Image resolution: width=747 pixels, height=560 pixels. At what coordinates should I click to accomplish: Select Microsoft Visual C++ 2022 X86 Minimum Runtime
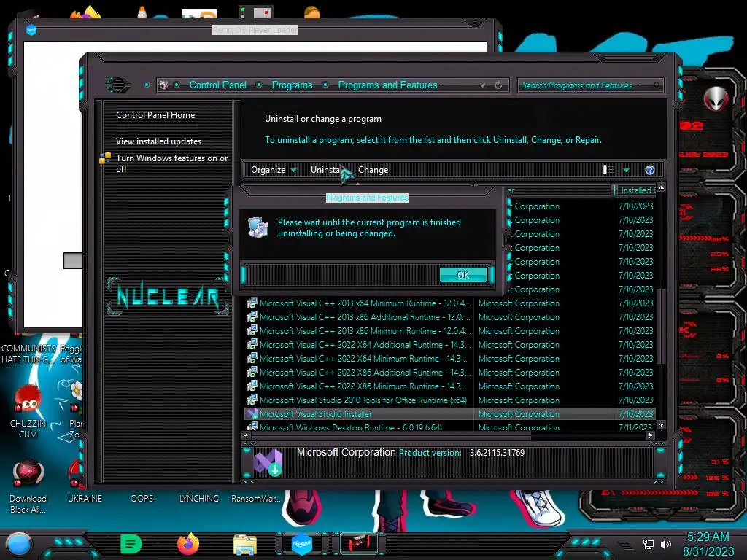(363, 386)
